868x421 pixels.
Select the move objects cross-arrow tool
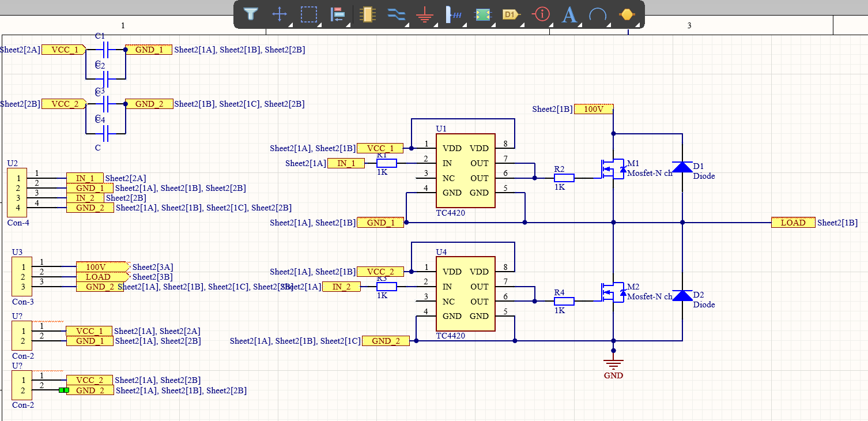click(280, 14)
